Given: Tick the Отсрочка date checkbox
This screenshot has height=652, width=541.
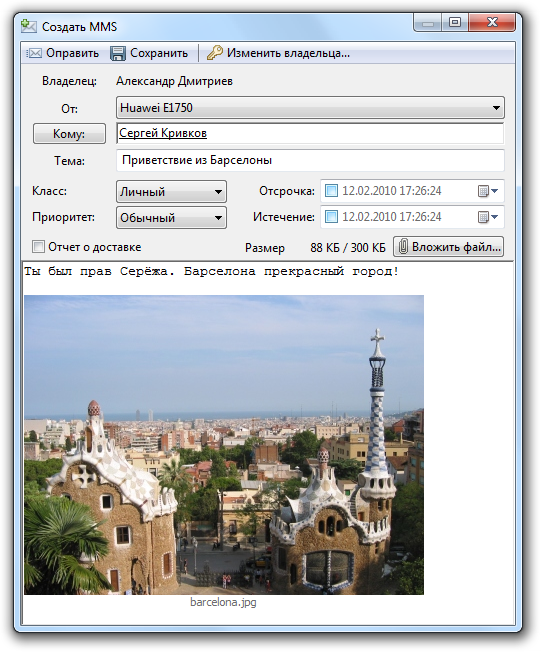Looking at the screenshot, I should [331, 191].
